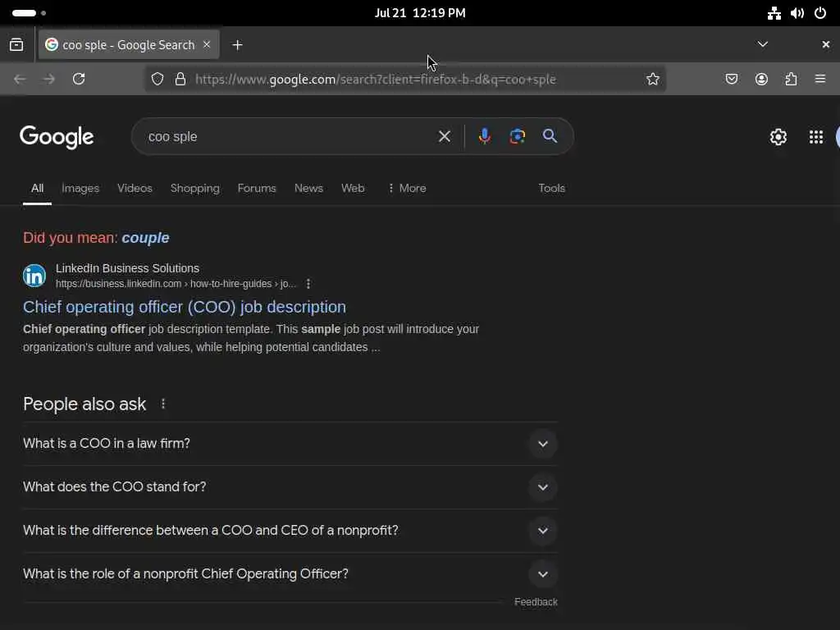This screenshot has width=840, height=630.
Task: Clear the search box with X icon
Action: [x=444, y=137]
